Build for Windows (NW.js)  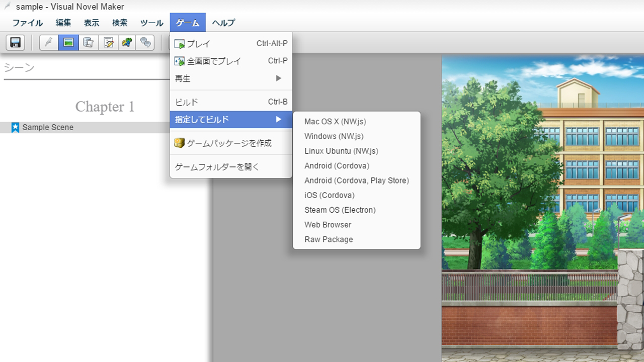click(334, 136)
